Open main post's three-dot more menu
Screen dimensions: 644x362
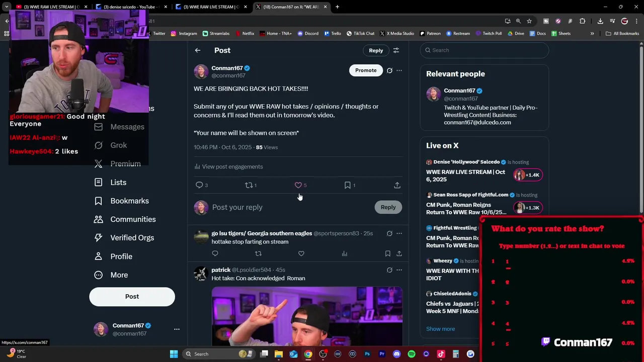tap(399, 70)
